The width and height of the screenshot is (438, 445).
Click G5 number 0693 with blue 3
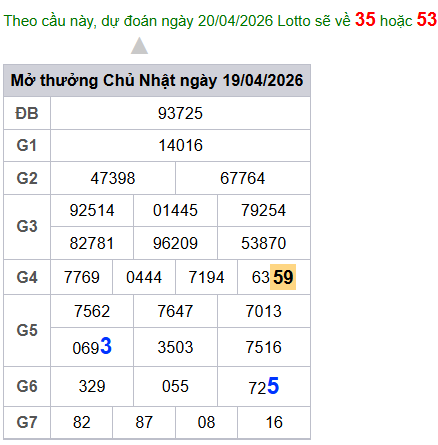92,347
